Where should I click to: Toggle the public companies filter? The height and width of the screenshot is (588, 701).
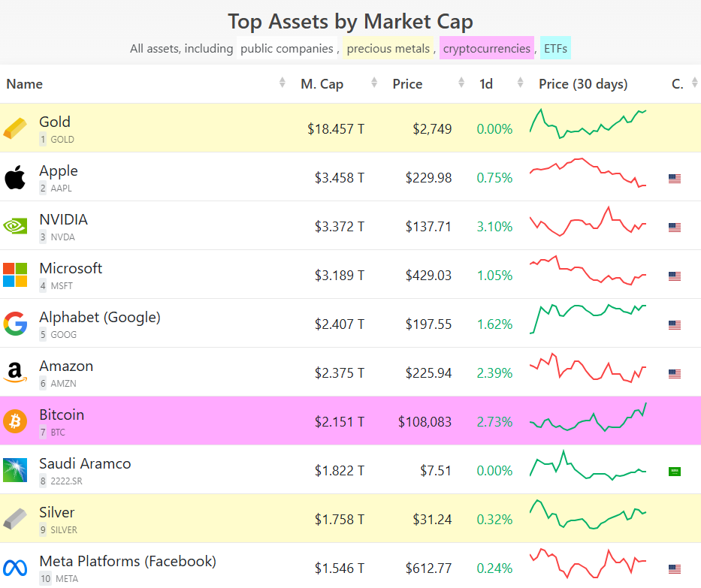[286, 48]
